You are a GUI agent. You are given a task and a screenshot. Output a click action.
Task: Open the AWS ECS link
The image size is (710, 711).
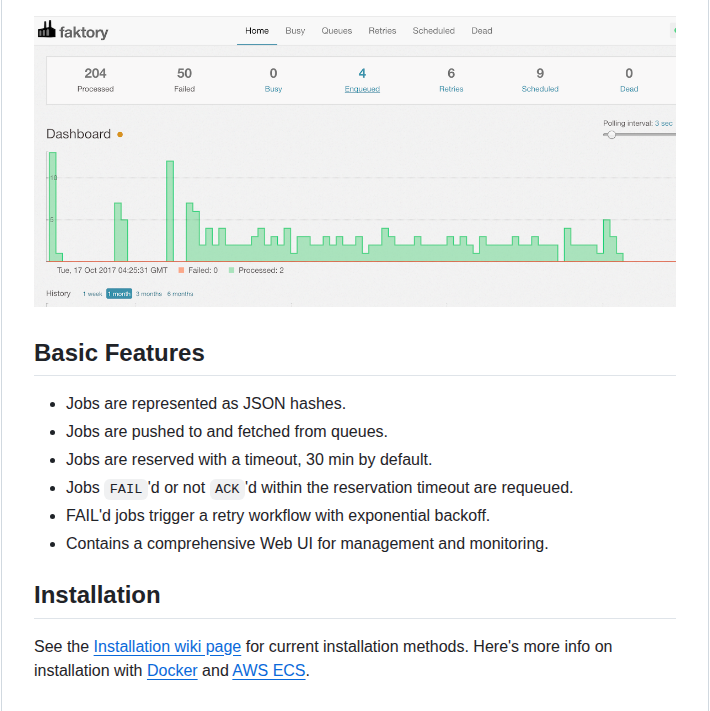point(269,670)
